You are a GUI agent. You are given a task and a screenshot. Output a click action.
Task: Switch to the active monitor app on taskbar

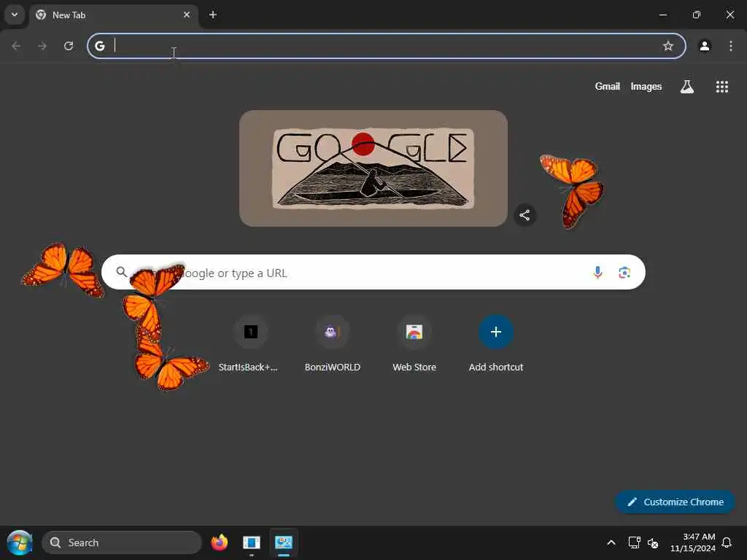(x=284, y=542)
